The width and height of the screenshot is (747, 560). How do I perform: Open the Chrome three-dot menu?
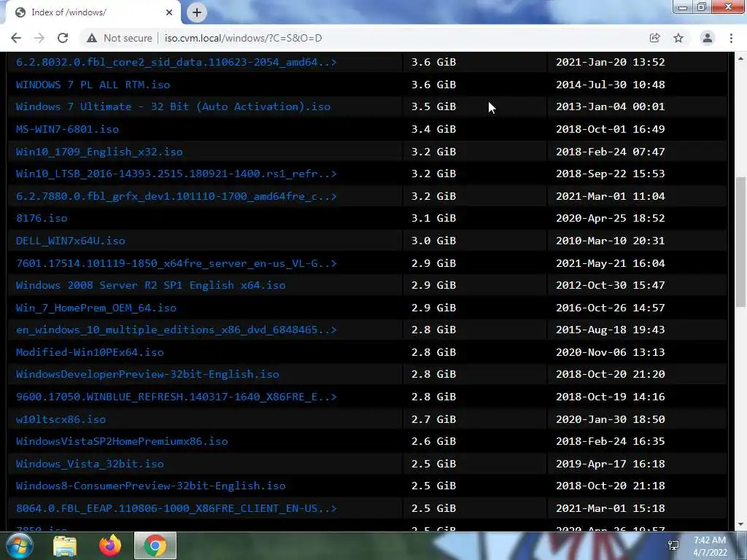coord(731,38)
